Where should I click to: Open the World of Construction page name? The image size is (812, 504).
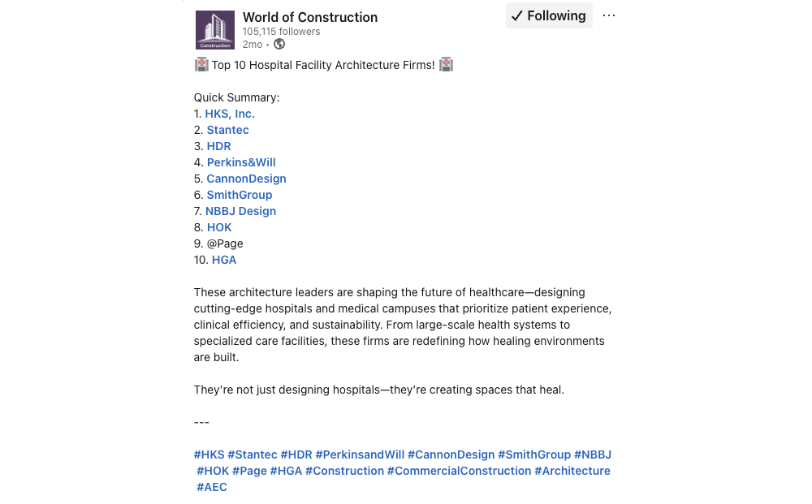coord(310,17)
